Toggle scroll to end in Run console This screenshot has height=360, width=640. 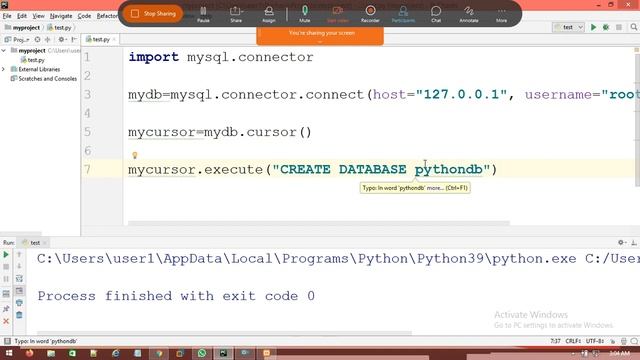coord(19,291)
